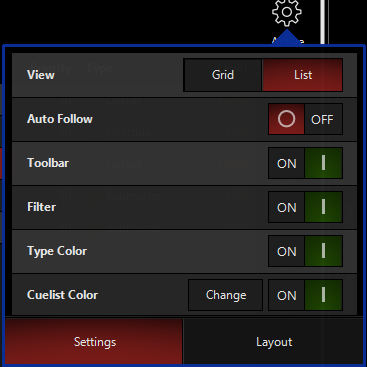This screenshot has width=367, height=367.
Task: Click the settings gear icon
Action: 287,12
